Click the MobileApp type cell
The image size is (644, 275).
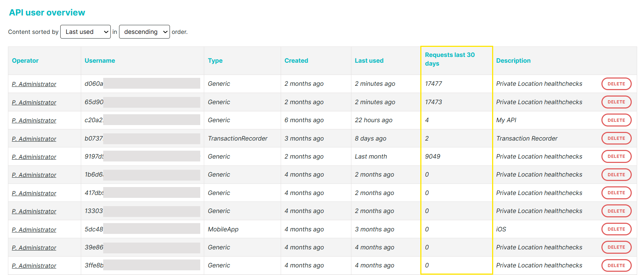tap(223, 229)
